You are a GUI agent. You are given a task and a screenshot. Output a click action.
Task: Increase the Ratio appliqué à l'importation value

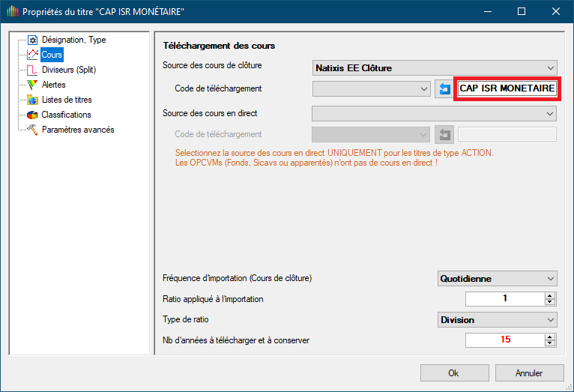[551, 296]
